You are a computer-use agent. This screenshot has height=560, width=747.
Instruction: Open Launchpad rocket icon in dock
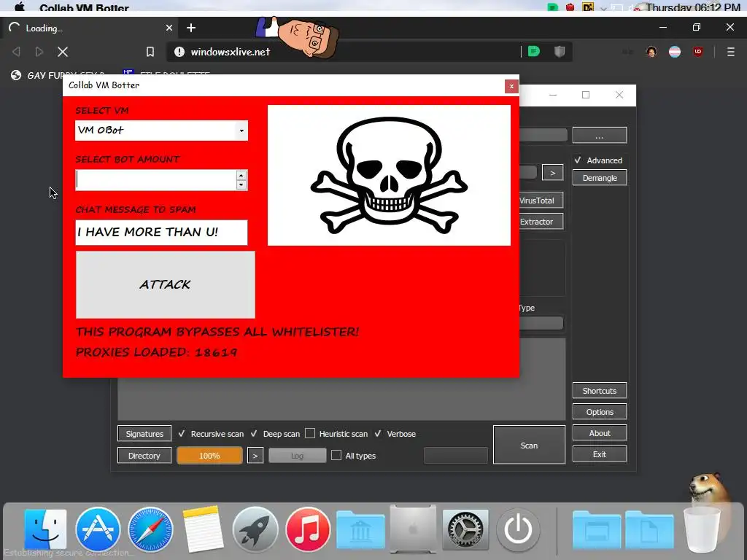(x=255, y=529)
